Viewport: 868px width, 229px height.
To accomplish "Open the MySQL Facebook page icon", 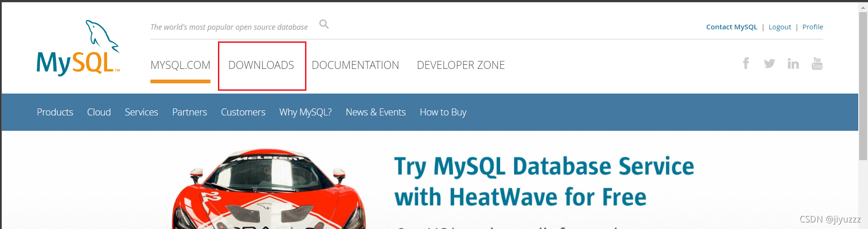I will 746,63.
